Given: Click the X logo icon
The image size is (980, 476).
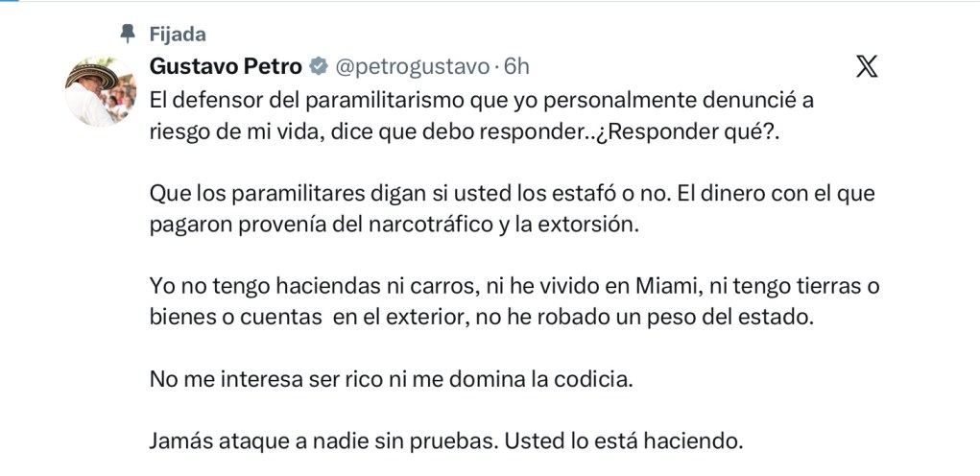Looking at the screenshot, I should (x=867, y=66).
